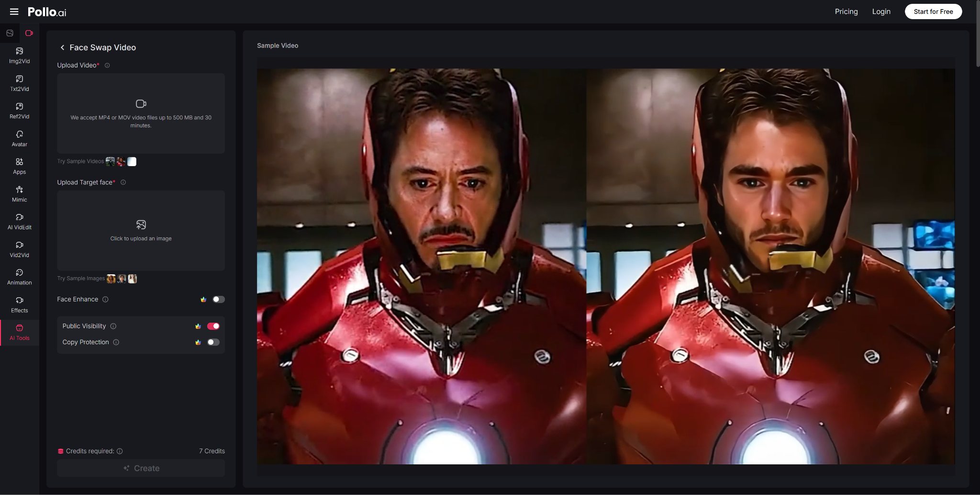The height and width of the screenshot is (495, 980).
Task: Show info for Upload Target face
Action: click(x=123, y=182)
